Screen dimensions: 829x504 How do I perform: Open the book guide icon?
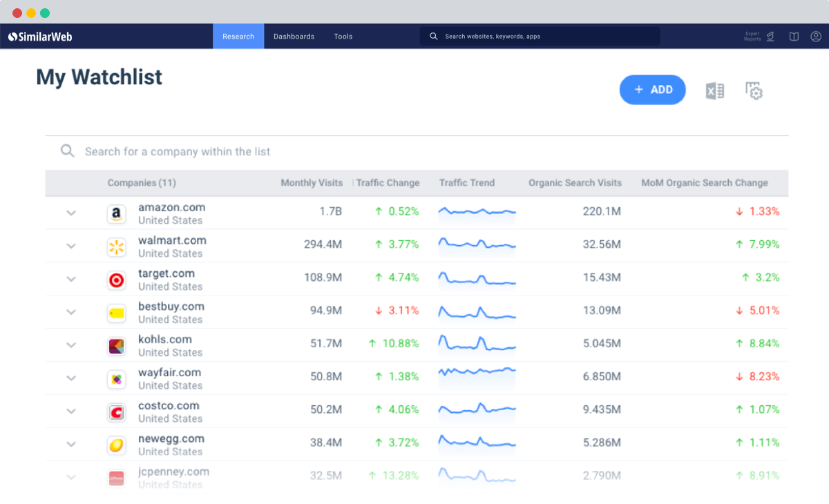click(x=794, y=37)
